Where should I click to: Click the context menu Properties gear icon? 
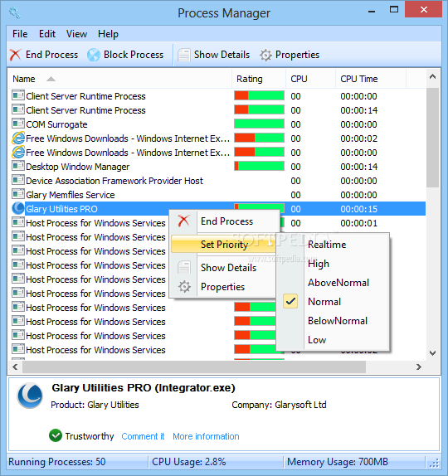click(x=184, y=287)
